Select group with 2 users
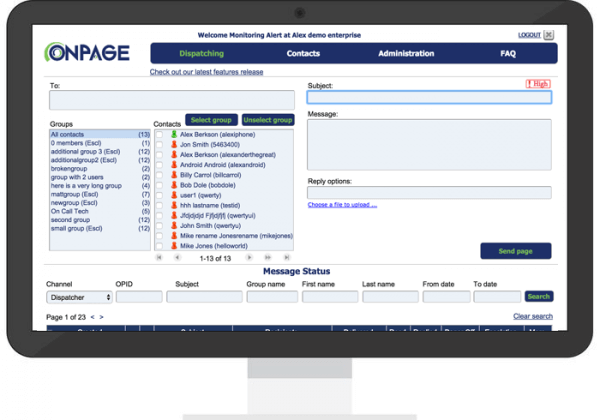The width and height of the screenshot is (600, 420). 100,177
